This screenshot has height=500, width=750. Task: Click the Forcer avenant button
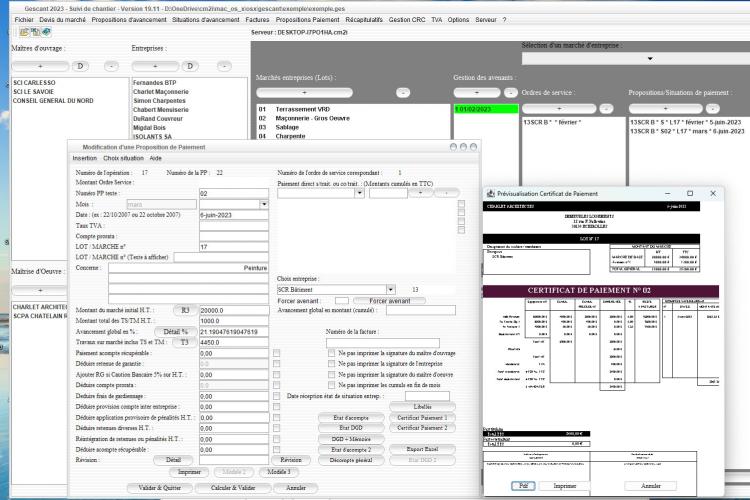(390, 300)
